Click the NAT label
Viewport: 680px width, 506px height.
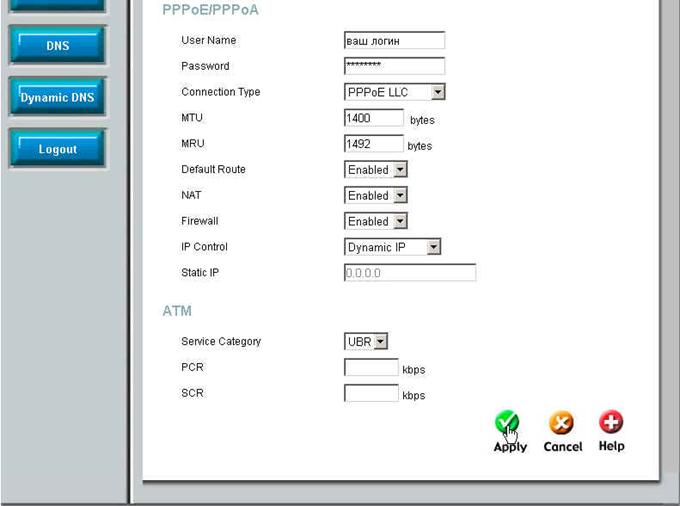(191, 195)
